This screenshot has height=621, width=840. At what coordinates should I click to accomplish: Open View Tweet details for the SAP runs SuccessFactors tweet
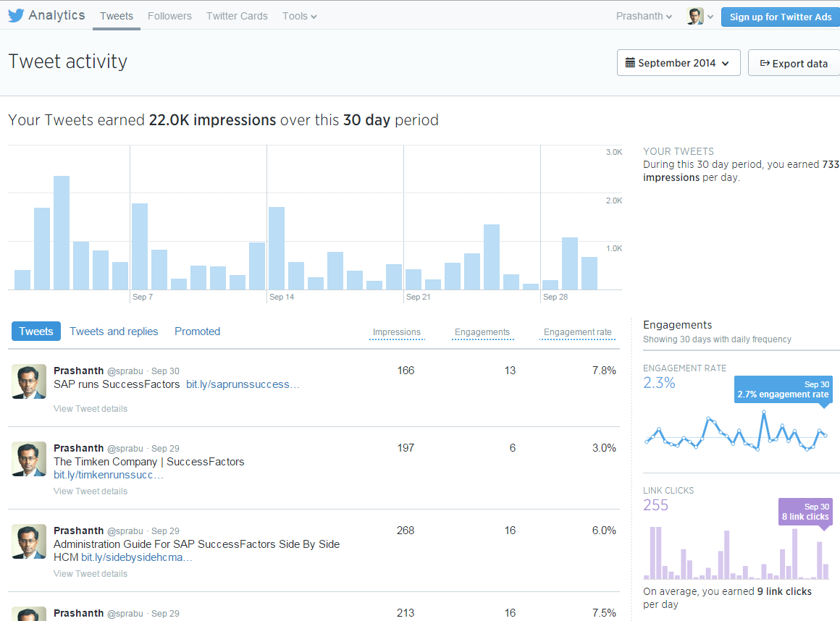click(x=90, y=408)
